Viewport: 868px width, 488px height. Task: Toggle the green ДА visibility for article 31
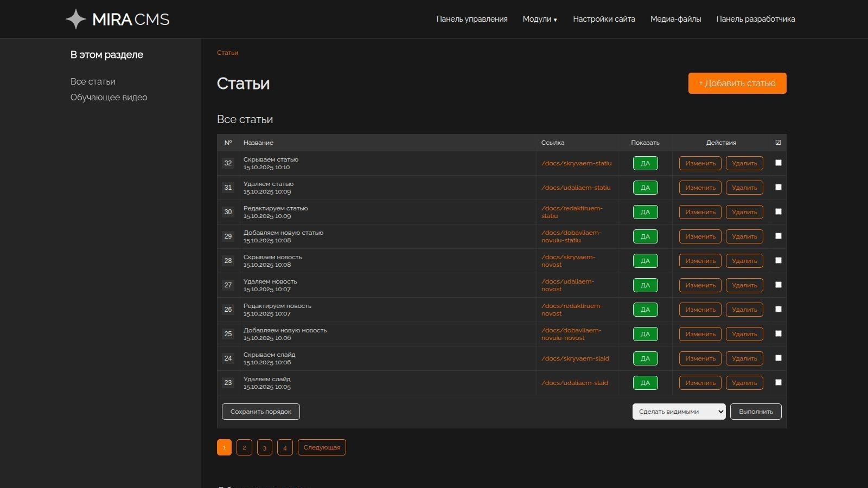point(645,188)
